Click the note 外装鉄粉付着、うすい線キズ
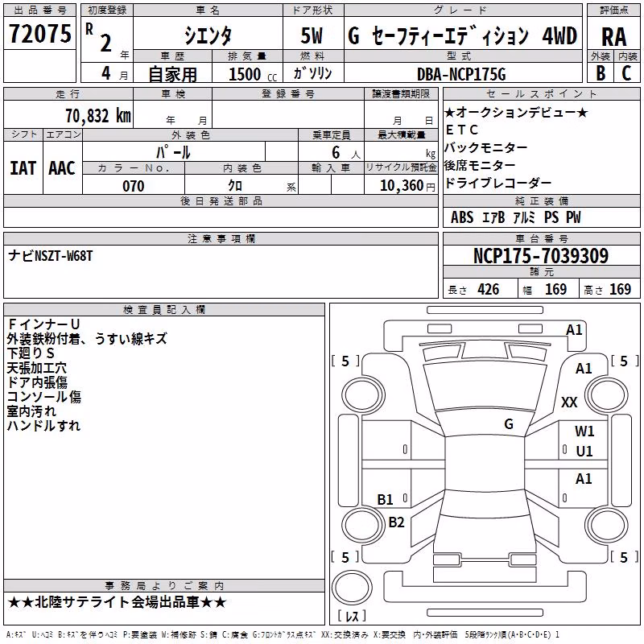Viewport: 644px width, 644px height. point(87,338)
